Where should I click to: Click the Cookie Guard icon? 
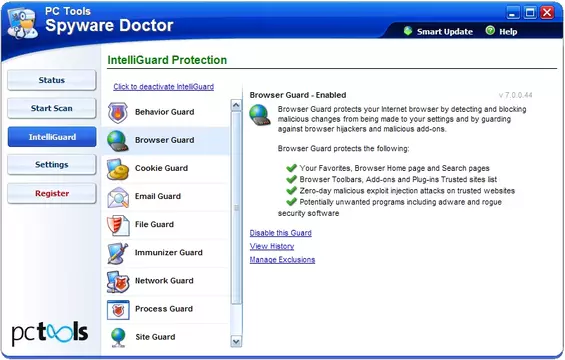tap(118, 169)
